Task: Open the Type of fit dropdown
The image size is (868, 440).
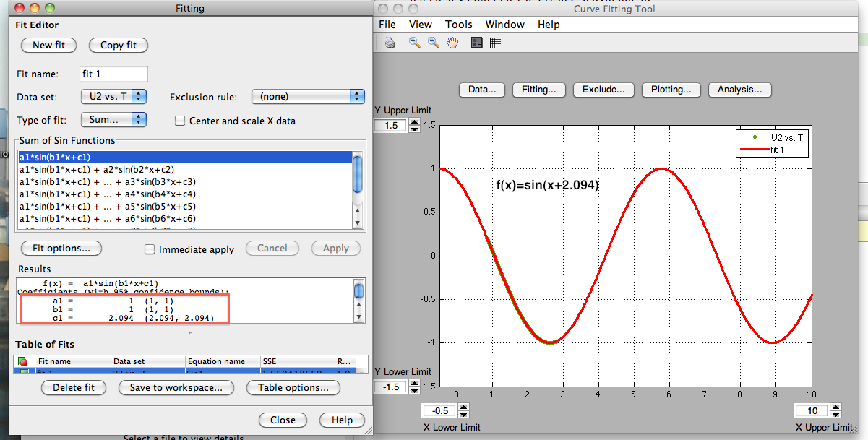Action: 114,119
